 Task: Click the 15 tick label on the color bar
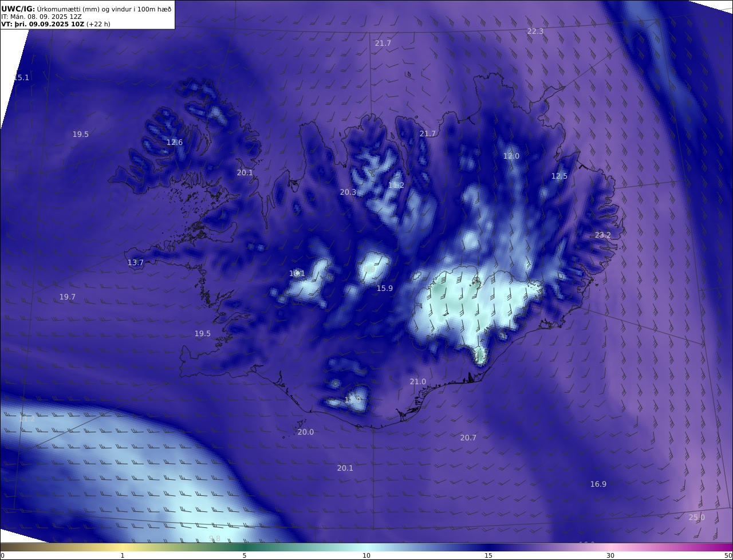488,555
